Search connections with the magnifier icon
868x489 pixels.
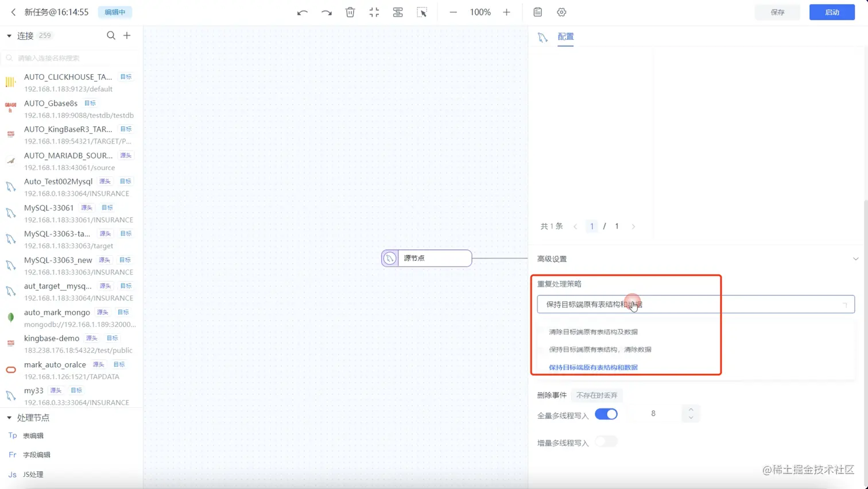111,36
